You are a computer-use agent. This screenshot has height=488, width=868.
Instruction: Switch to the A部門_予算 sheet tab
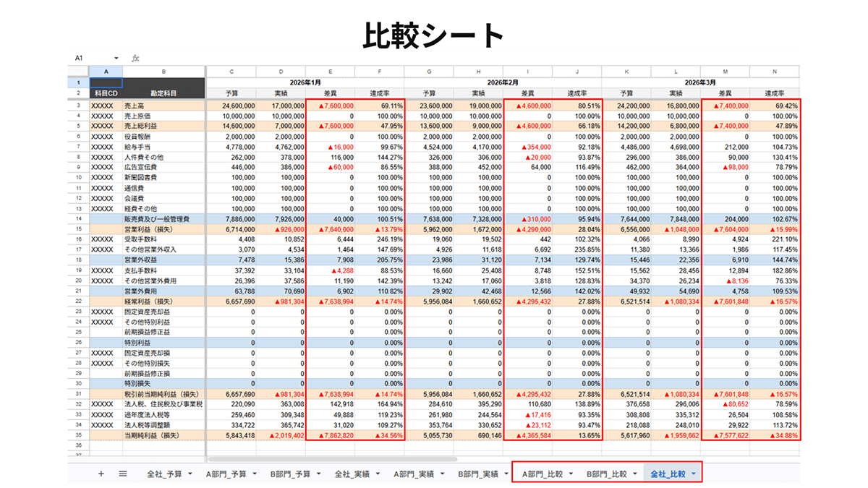pos(226,474)
